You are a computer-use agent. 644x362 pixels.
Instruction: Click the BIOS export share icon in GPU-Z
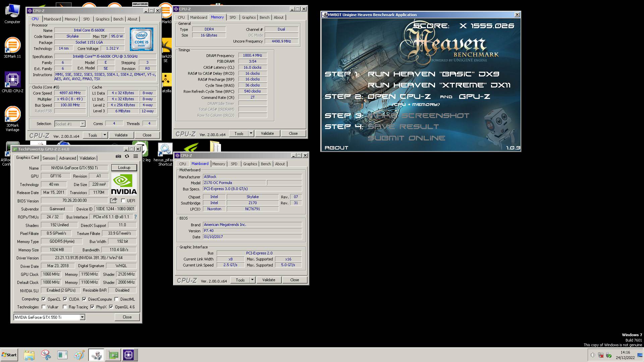(113, 200)
